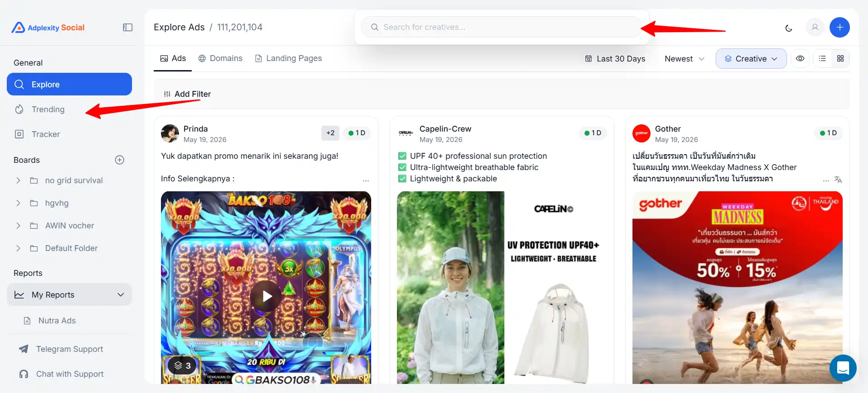Screen dimensions: 868x393
Task: Open the Gother advertiser name
Action: tap(668, 129)
